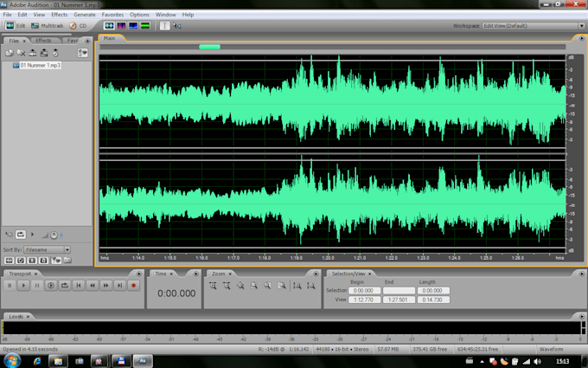Screen dimensions: 588x368
Task: Toggle Loop playback in the Transport panel
Action: pyautogui.click(x=65, y=285)
